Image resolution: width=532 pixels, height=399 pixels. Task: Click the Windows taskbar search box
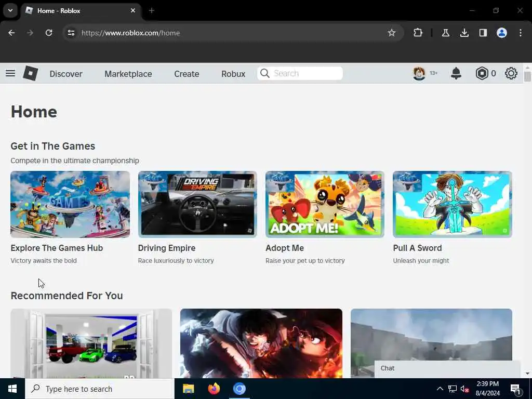(99, 389)
